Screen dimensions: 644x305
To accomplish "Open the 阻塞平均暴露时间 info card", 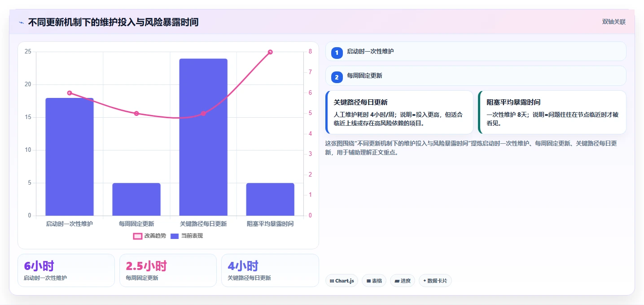I will (x=552, y=112).
